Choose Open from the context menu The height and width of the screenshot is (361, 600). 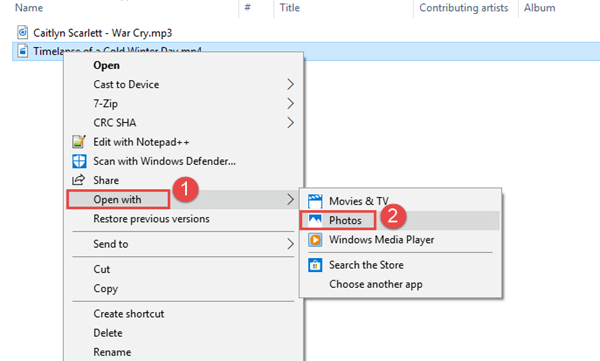(x=184, y=65)
